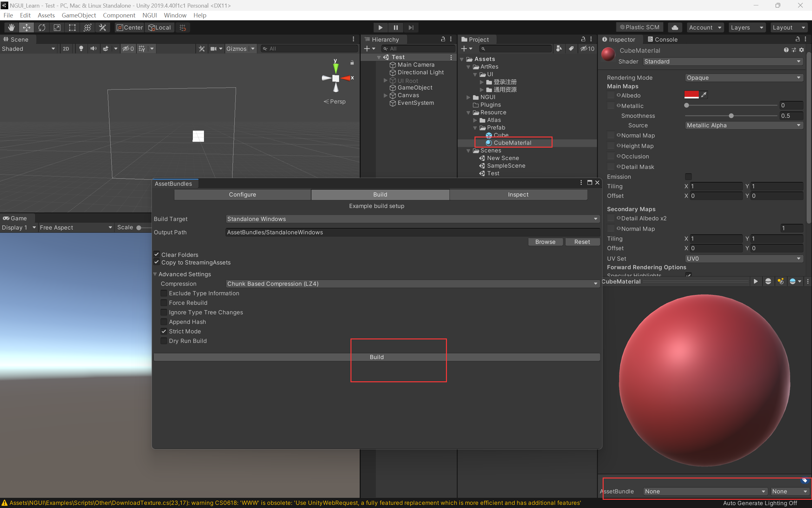Toggle Emission checkbox in Inspector
This screenshot has width=812, height=508.
click(688, 177)
